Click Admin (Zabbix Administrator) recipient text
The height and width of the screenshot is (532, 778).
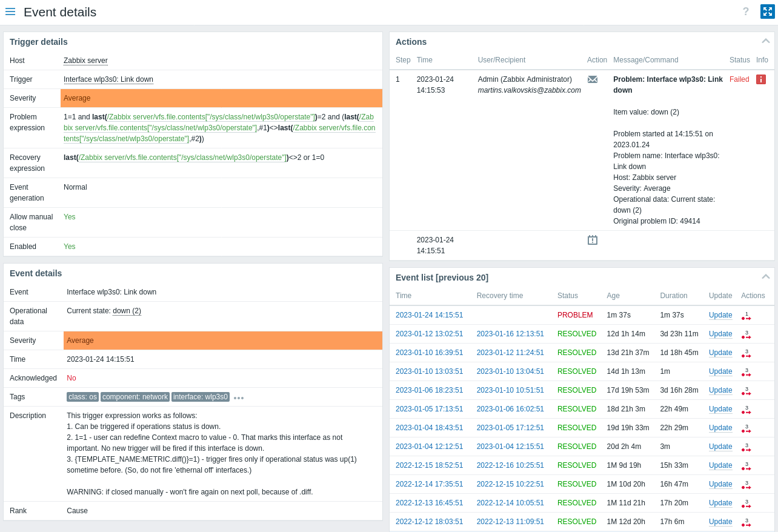[x=525, y=79]
